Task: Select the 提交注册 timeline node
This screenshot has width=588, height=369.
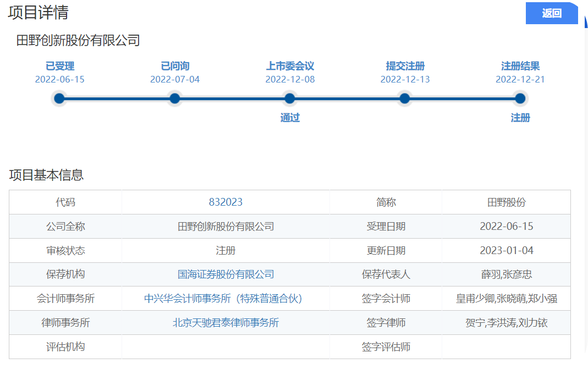Action: 405,98
